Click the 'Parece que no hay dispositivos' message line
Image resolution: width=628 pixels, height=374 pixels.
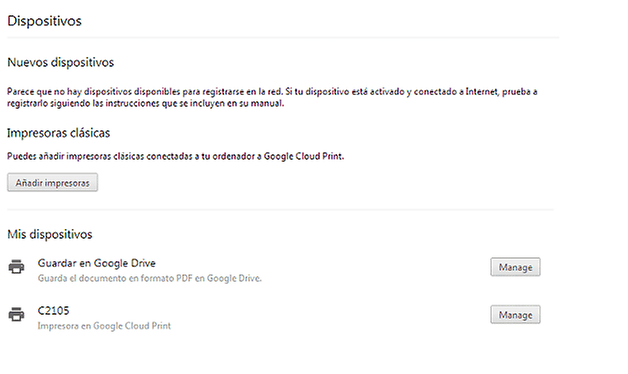point(272,92)
